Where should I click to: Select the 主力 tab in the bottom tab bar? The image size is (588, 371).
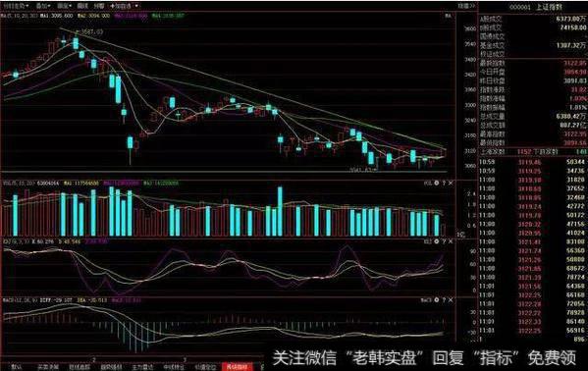142,367
